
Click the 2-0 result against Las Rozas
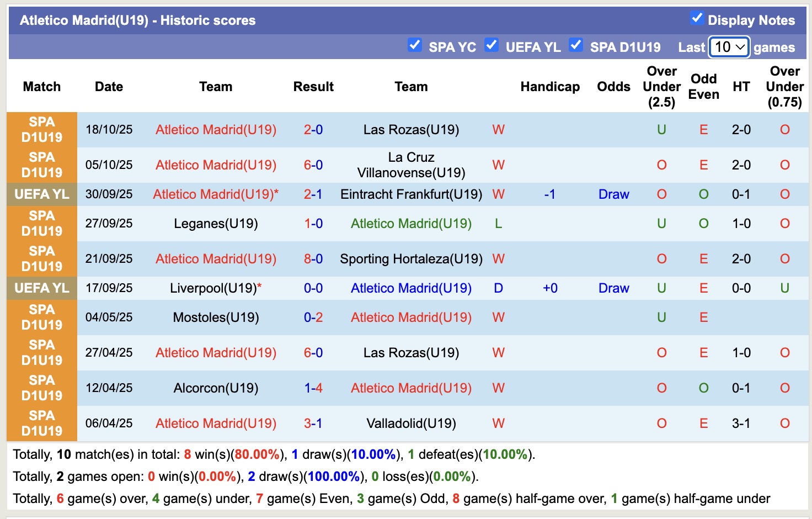click(313, 130)
